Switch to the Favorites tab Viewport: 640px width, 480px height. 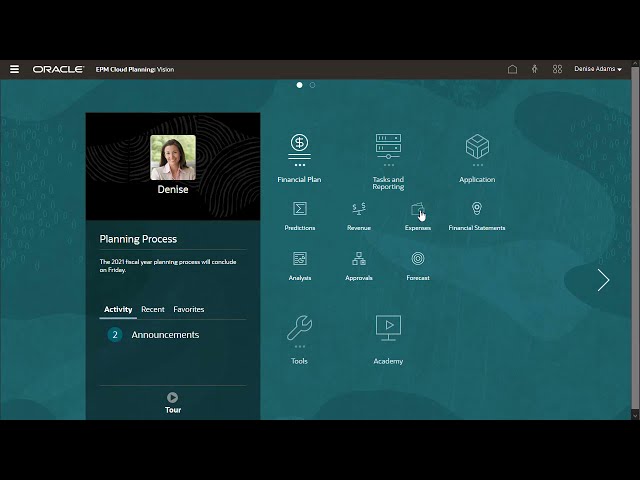tap(189, 309)
